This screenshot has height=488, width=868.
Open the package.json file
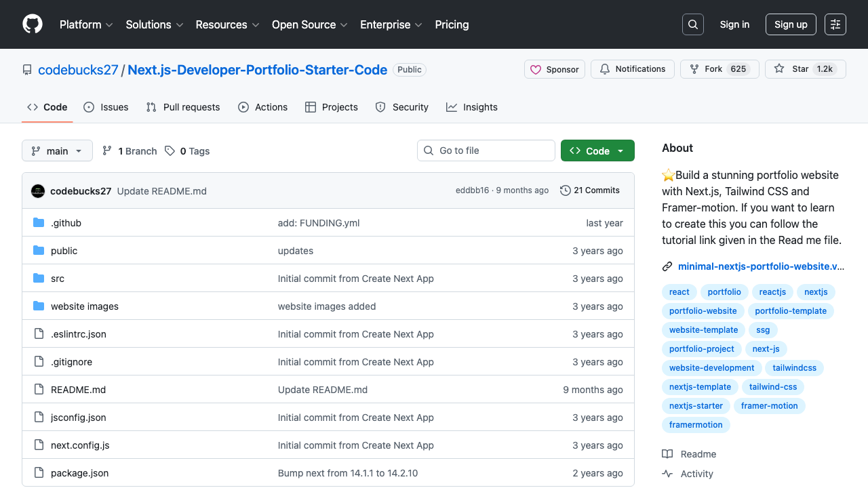click(79, 473)
